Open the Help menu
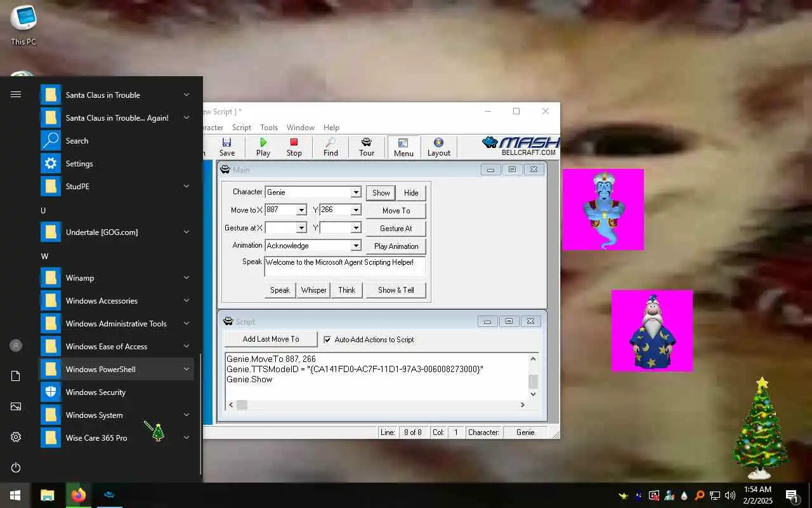 (x=331, y=128)
